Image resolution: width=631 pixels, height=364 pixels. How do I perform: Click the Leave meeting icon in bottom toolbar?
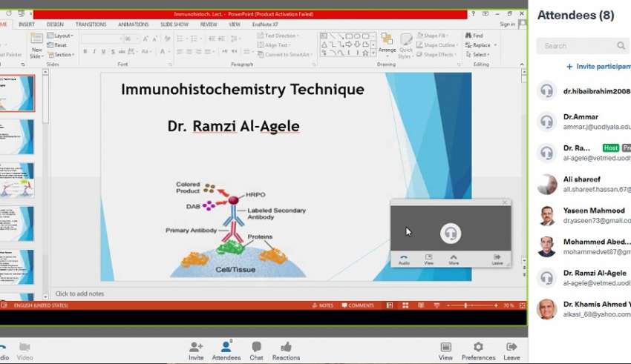click(511, 348)
